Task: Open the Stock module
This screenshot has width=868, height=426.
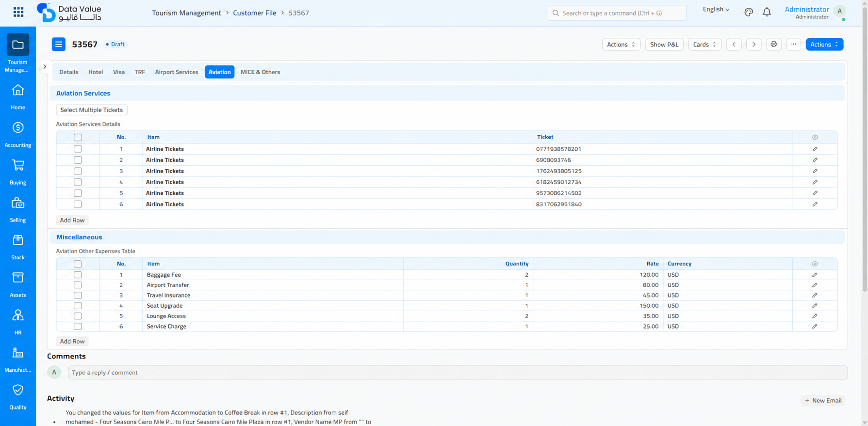Action: click(x=18, y=247)
